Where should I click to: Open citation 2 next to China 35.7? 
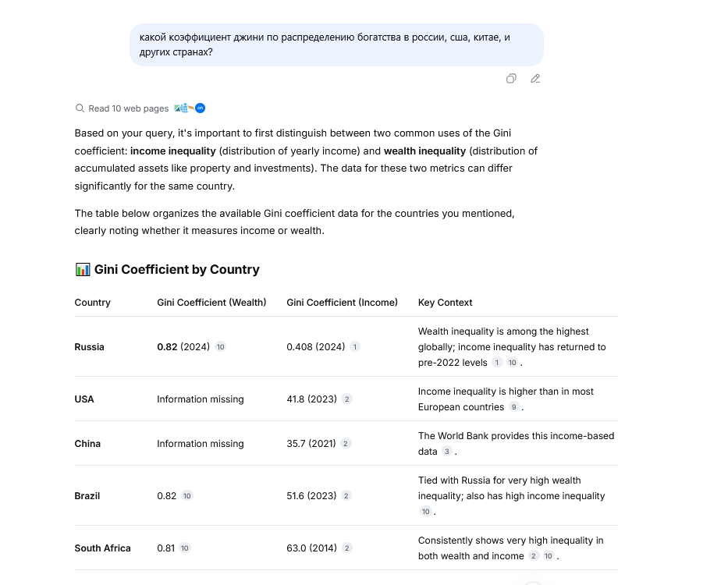click(346, 444)
